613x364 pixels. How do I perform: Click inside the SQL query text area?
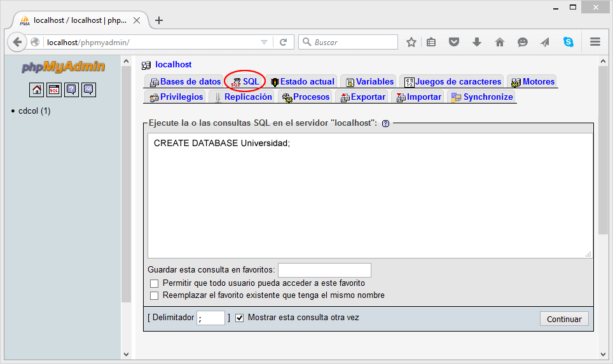coord(370,195)
